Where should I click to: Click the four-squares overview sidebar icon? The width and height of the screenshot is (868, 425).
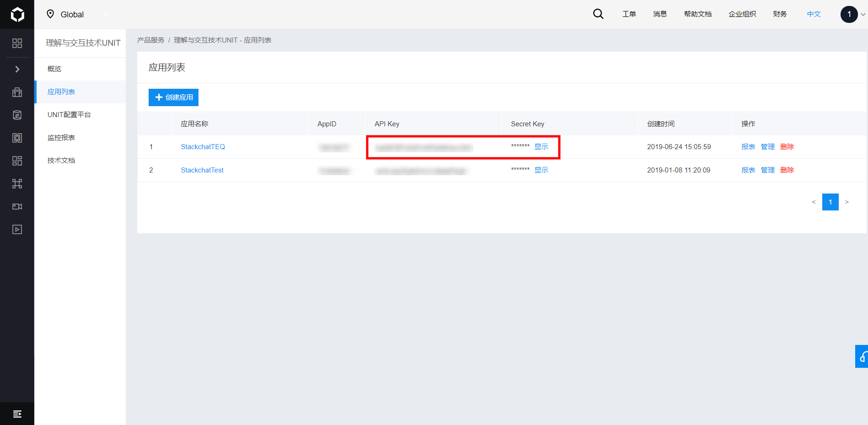(x=17, y=43)
